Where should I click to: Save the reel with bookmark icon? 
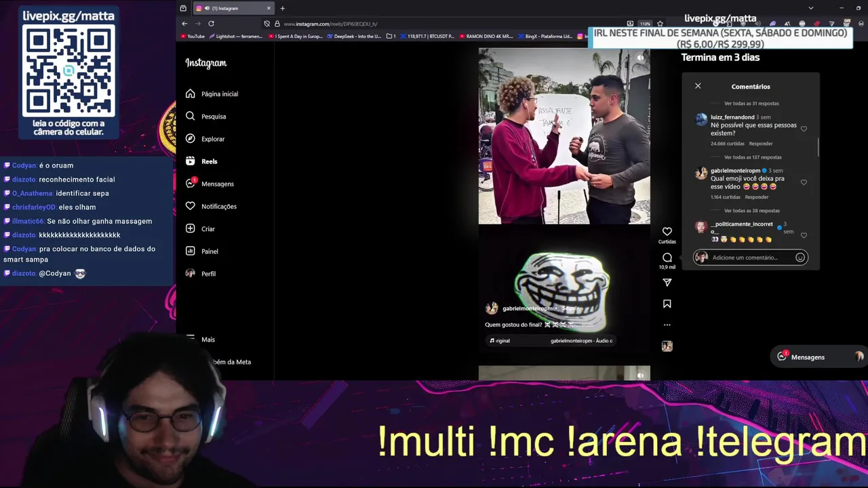(x=667, y=304)
